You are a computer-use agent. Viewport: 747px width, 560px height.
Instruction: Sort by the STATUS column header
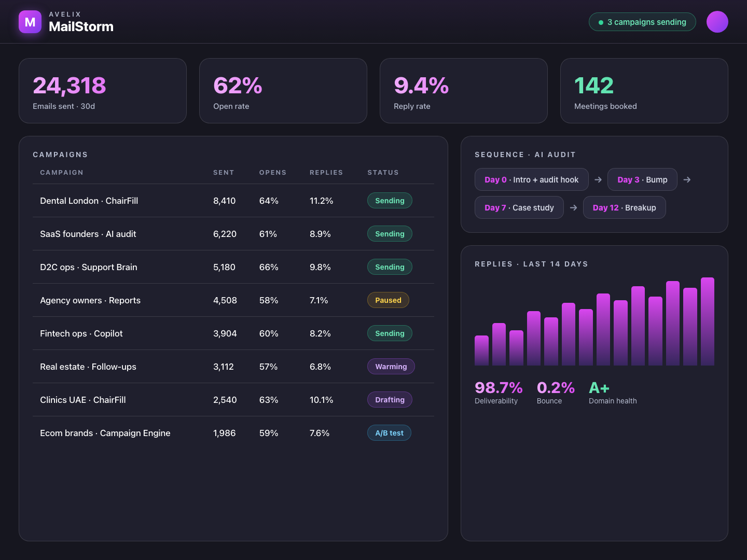383,173
